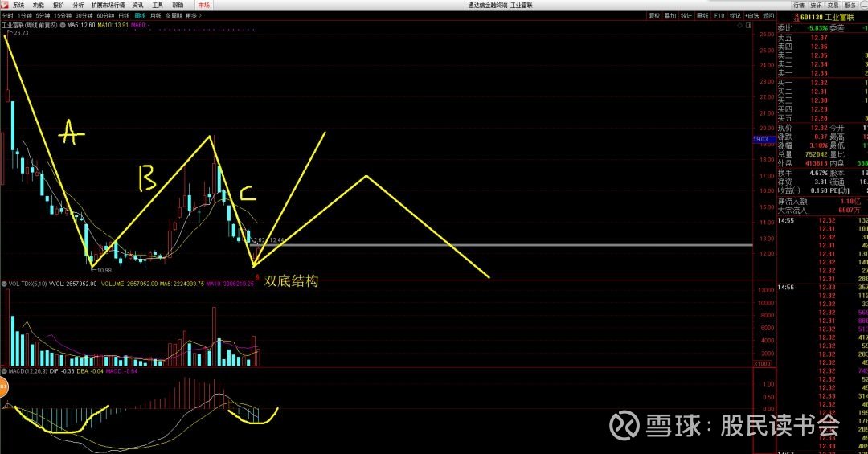Click the 买五 12.28 order row

(822, 118)
